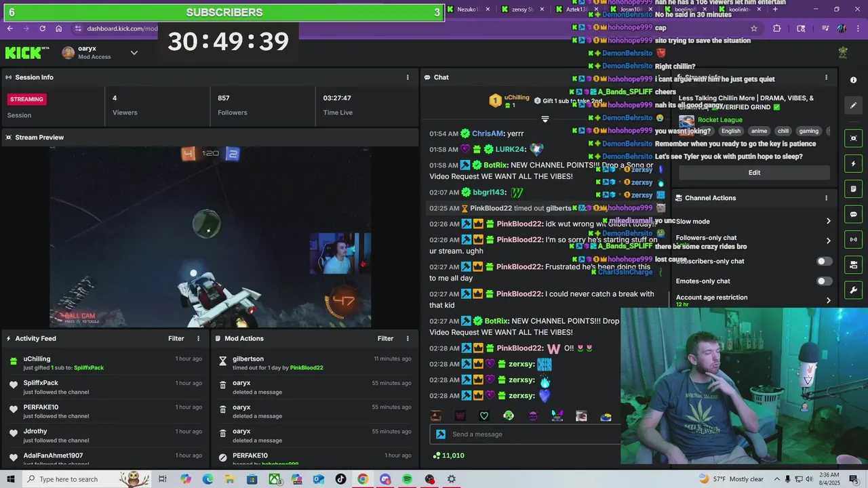868x488 pixels.
Task: Click the Jdrothy entry in Activity Feed
Action: click(x=106, y=436)
